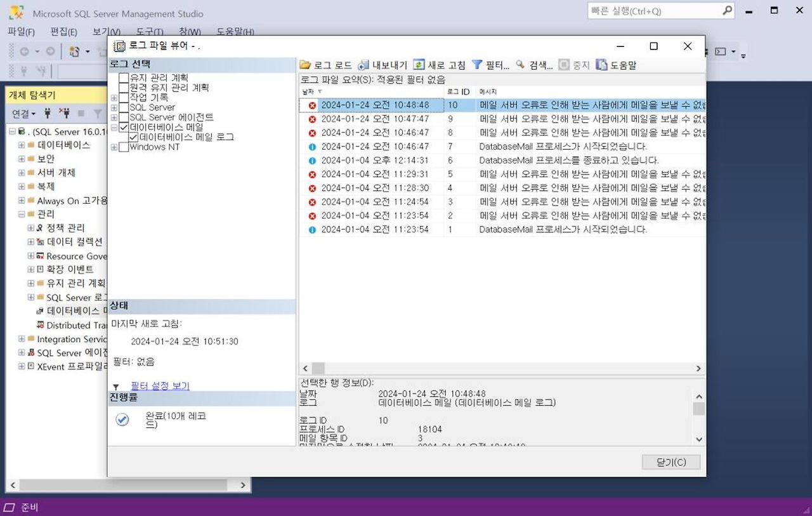
Task: Click the info icon on log ID 7 row
Action: (312, 147)
